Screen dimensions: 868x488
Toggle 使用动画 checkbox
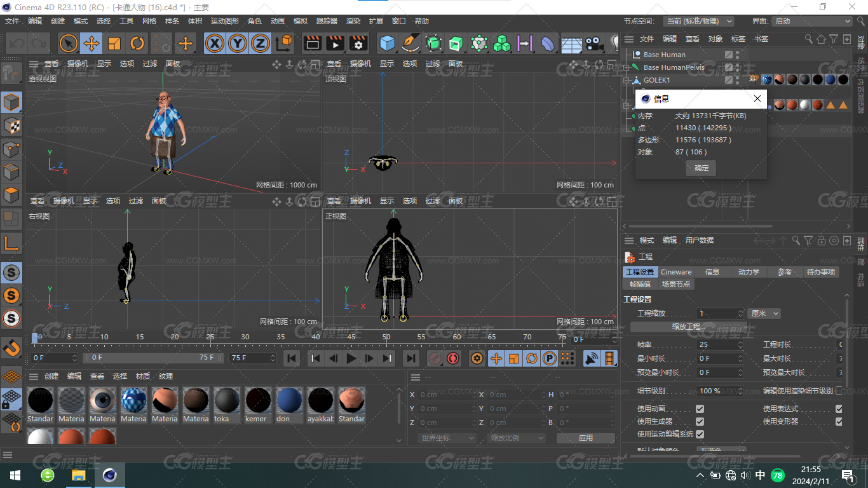point(700,409)
